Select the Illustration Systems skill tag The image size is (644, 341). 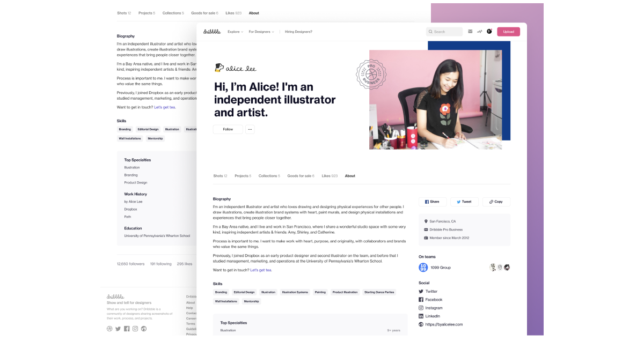tap(295, 292)
